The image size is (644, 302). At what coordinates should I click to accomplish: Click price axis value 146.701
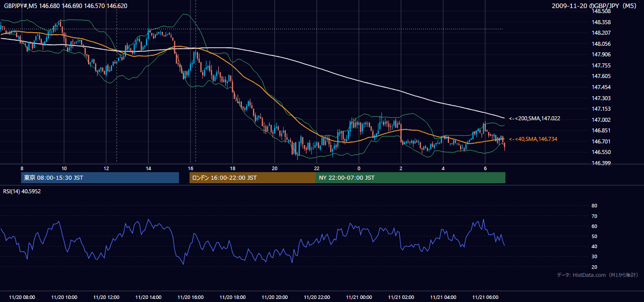pos(601,141)
